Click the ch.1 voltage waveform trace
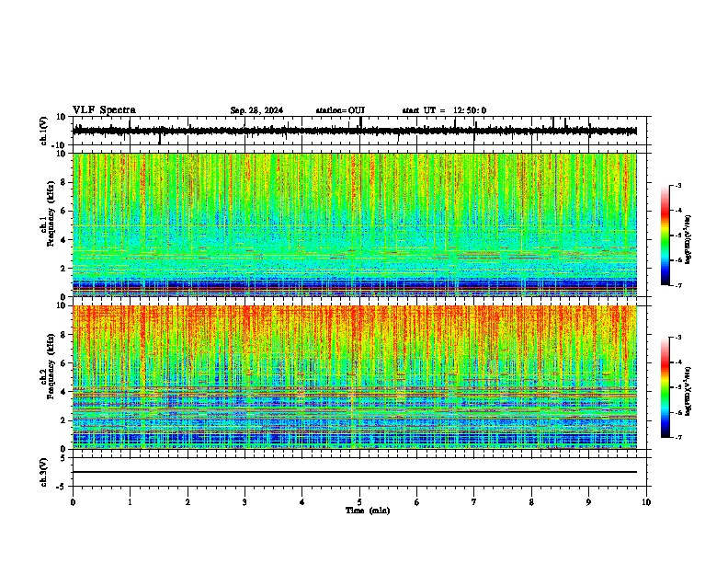Image resolution: width=728 pixels, height=563 pixels. point(355,131)
